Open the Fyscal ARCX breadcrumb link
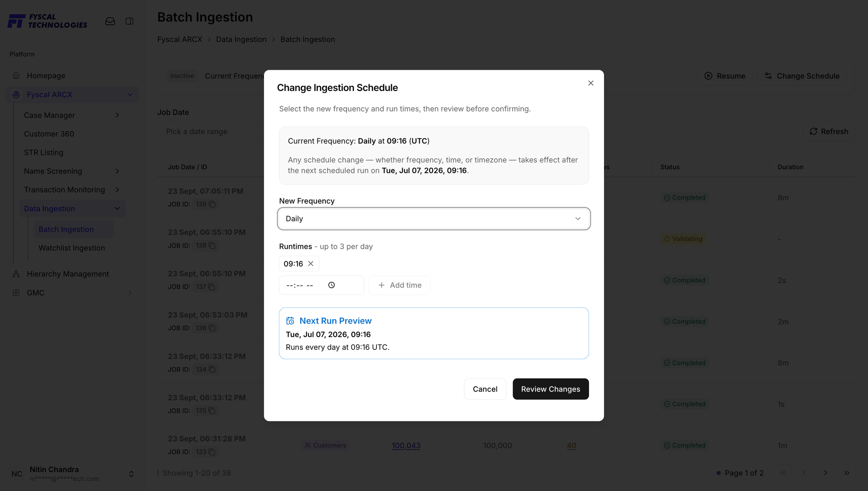Screen dimensions: 868x491 point(179,39)
